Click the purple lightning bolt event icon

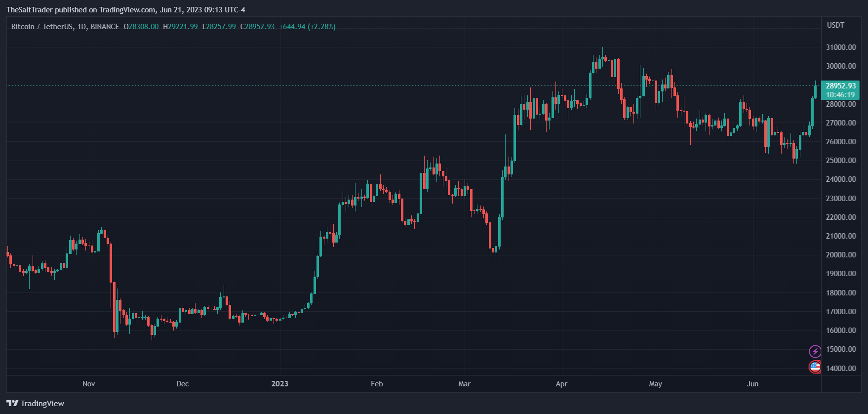pos(815,351)
